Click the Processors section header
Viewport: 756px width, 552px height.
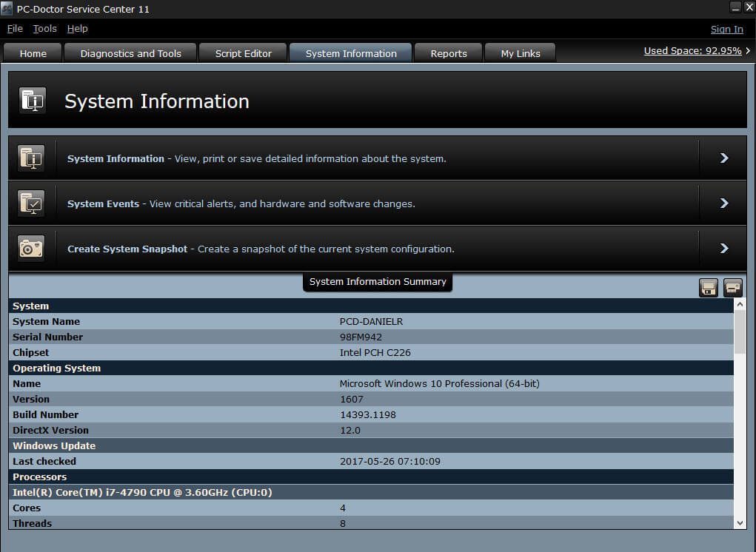(371, 477)
